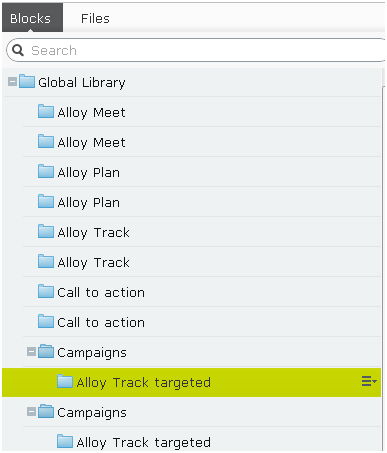Click the highlighted Alloy Track targeted folder icon
Screen dimensions: 387x453
click(65, 382)
